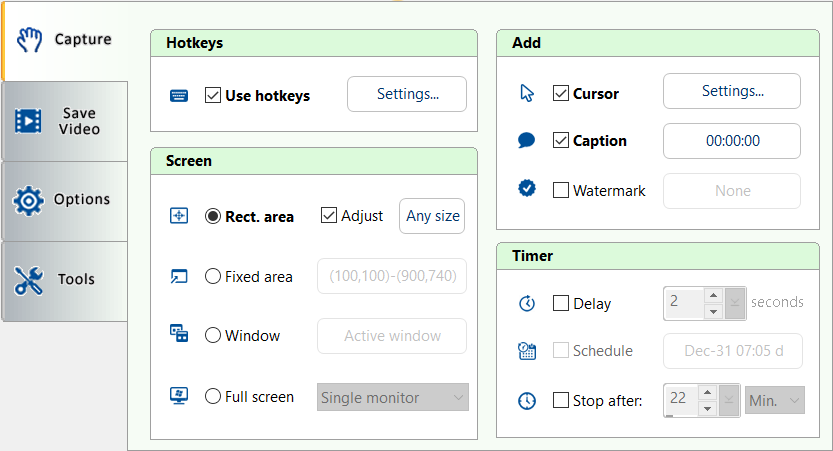
Task: Enable the Watermark checkbox
Action: (x=561, y=190)
